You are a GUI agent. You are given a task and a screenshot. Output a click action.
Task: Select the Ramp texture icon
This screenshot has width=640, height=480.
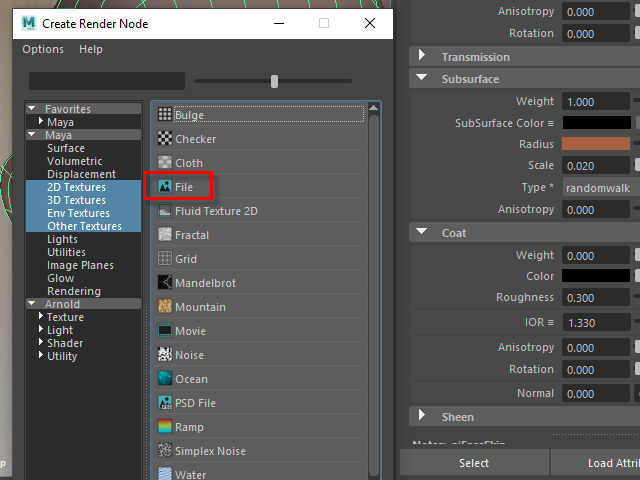click(165, 427)
